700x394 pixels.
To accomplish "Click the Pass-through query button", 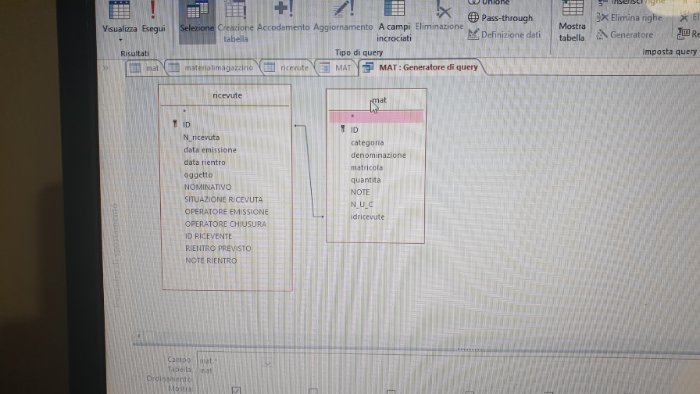I will pyautogui.click(x=500, y=18).
